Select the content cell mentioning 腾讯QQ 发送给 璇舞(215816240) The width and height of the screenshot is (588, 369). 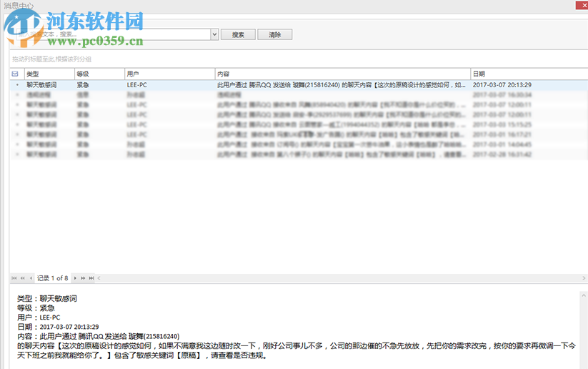pyautogui.click(x=343, y=85)
